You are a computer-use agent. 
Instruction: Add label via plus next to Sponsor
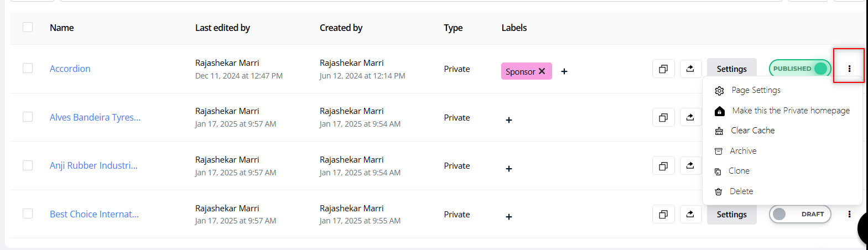click(x=564, y=71)
